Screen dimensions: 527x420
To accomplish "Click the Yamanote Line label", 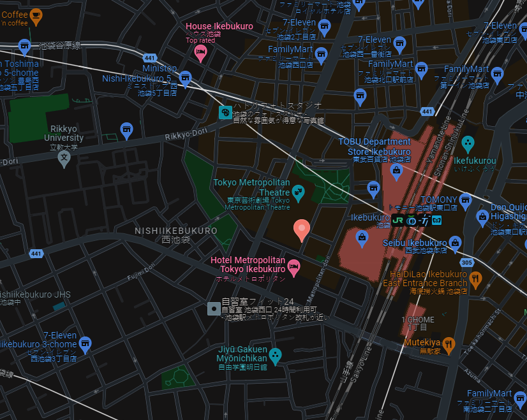I will click(438, 140).
